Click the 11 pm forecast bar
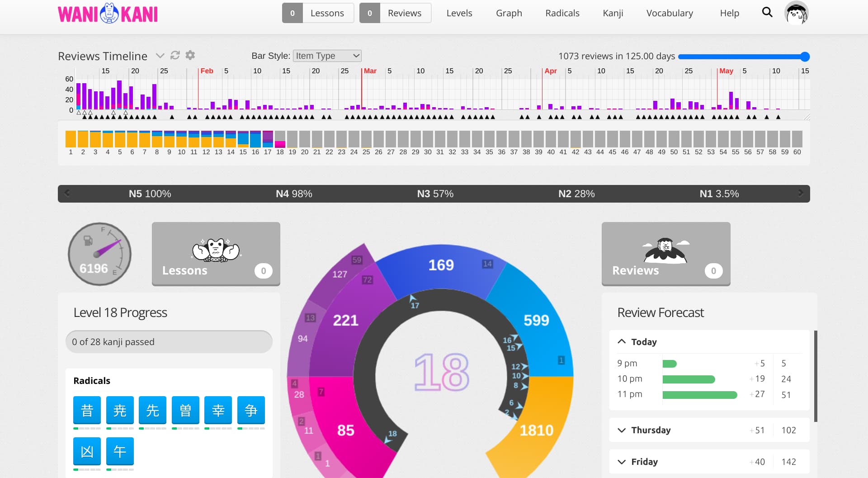 tap(700, 395)
